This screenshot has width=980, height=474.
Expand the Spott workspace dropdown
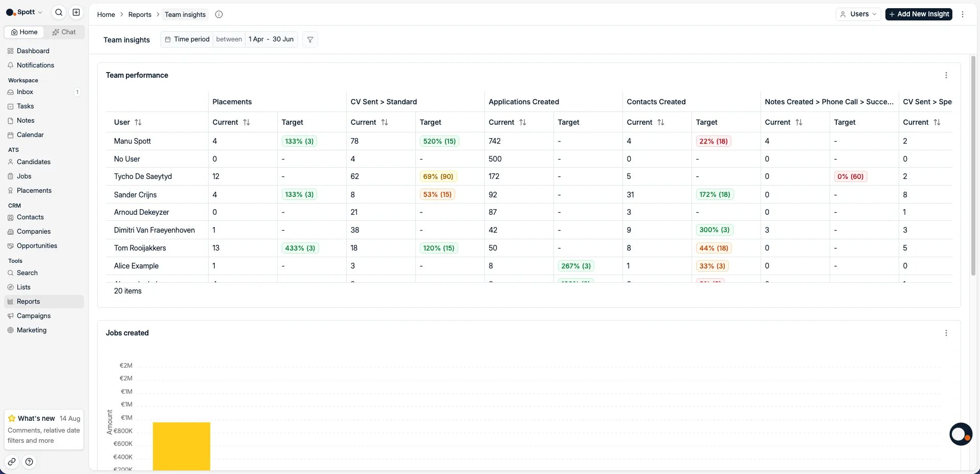[x=24, y=12]
